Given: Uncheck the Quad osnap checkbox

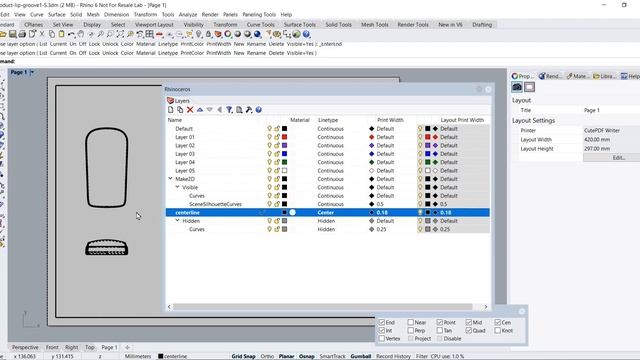Looking at the screenshot, I should (x=469, y=331).
